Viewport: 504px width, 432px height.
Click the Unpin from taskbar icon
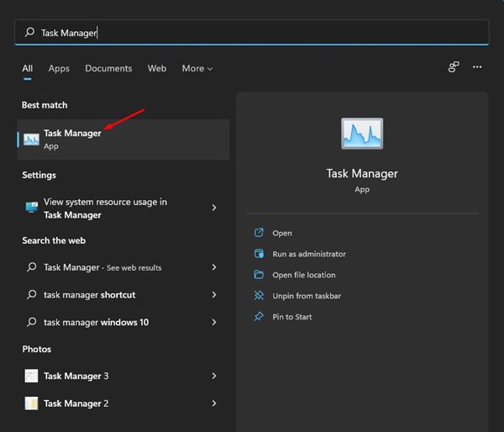[258, 296]
